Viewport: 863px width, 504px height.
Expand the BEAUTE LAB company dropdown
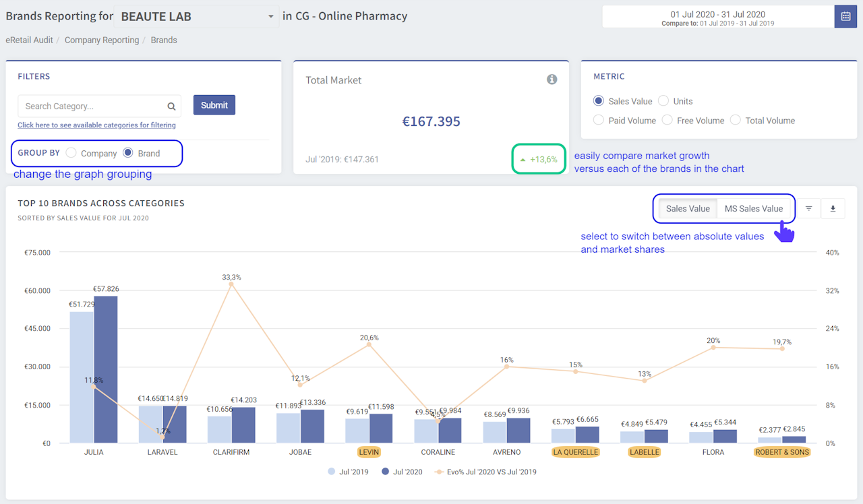[x=270, y=16]
